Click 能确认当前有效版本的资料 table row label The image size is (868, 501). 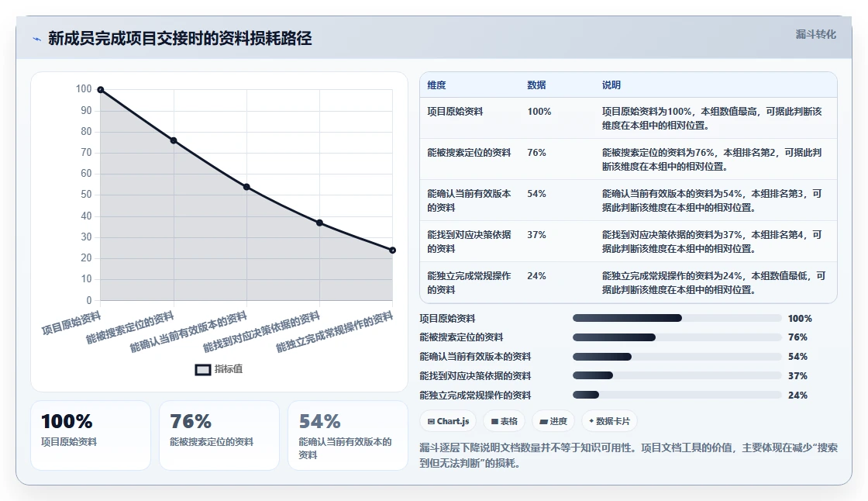(469, 201)
